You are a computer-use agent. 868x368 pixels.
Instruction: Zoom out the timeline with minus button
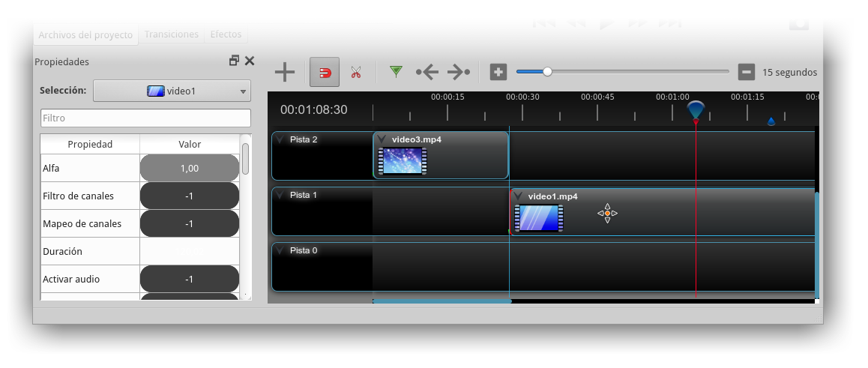point(746,72)
